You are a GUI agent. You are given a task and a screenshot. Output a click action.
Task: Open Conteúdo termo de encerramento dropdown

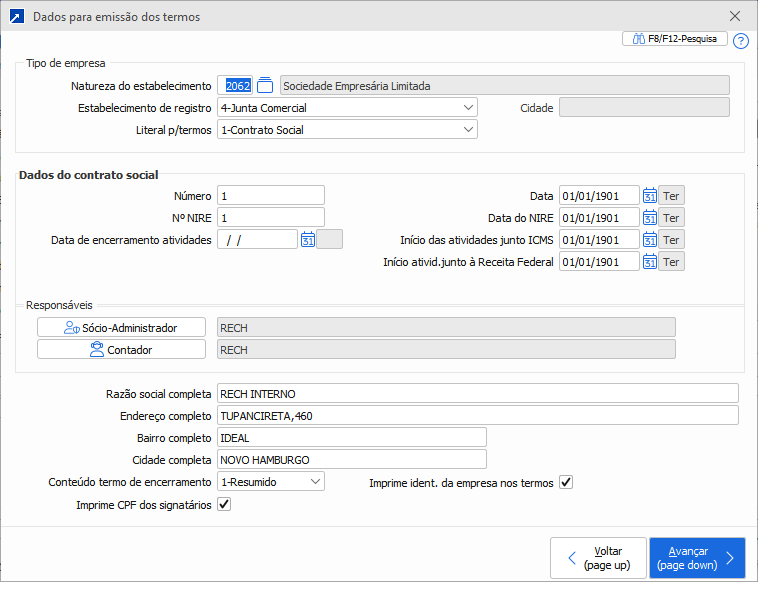coord(316,482)
